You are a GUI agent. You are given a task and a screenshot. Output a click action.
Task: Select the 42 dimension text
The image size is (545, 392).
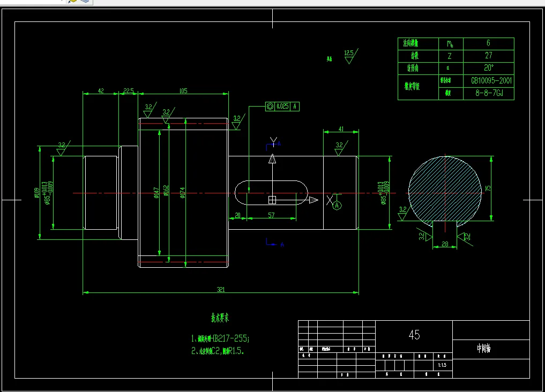(101, 91)
